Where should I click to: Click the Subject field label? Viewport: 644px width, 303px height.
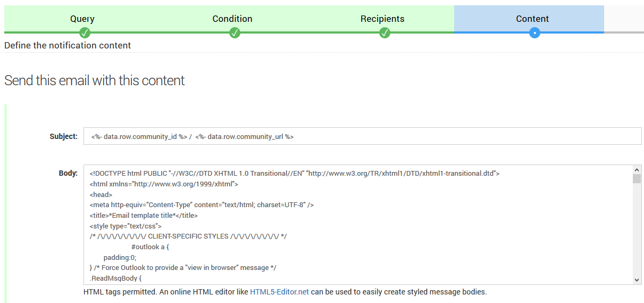tap(63, 136)
